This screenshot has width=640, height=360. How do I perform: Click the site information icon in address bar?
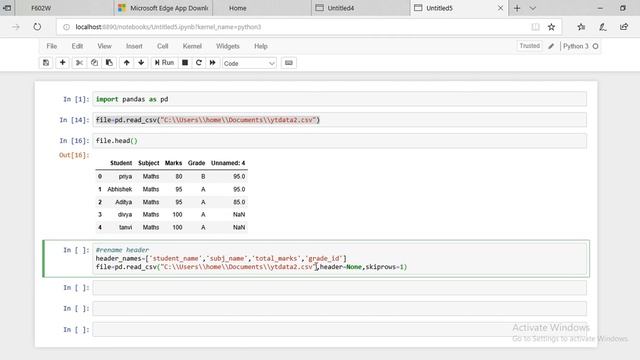(x=66, y=27)
